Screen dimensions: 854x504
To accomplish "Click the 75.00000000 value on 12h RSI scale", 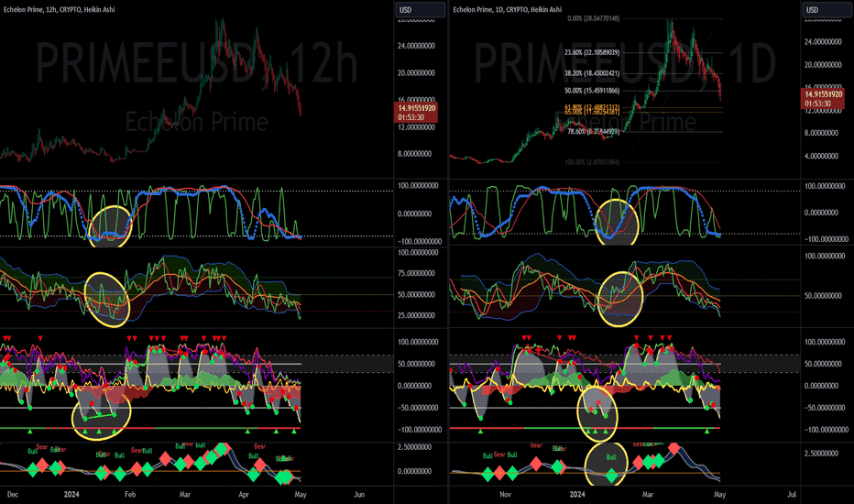I will [x=418, y=273].
